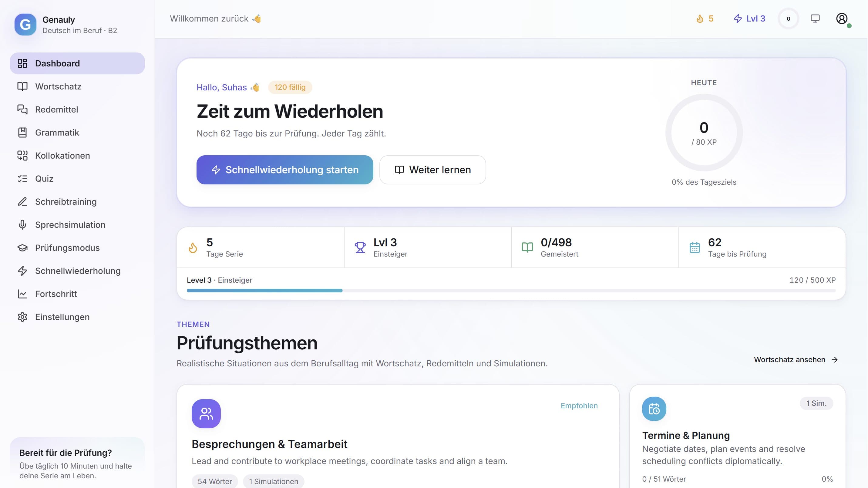This screenshot has height=488, width=868.
Task: Click the 120 fällig badge
Action: [x=290, y=87]
